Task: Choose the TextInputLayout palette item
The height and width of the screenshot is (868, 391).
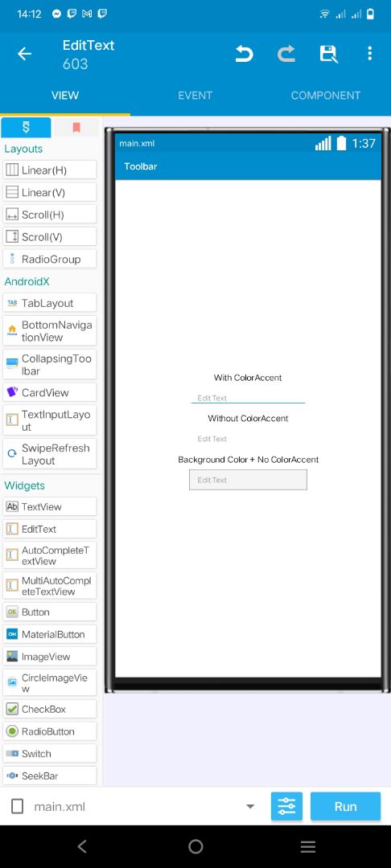Action: click(x=50, y=420)
